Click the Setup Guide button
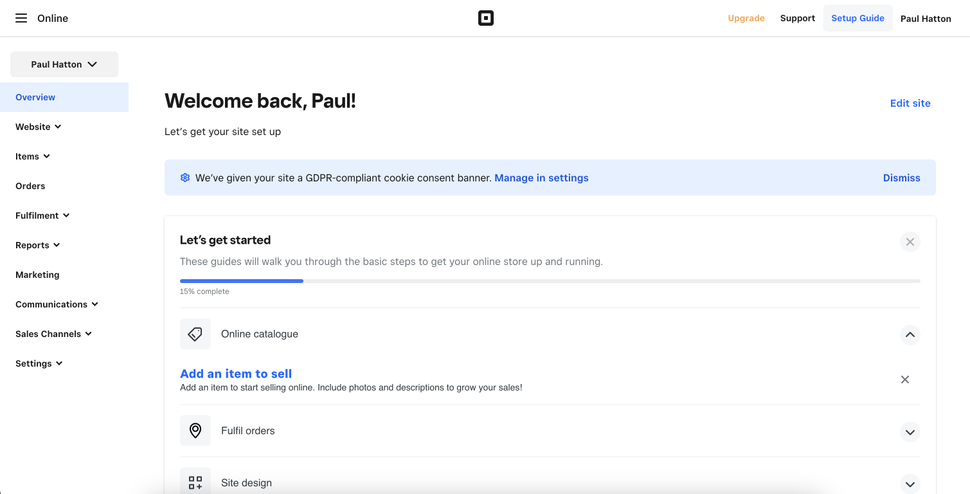The width and height of the screenshot is (970, 494). 857,18
